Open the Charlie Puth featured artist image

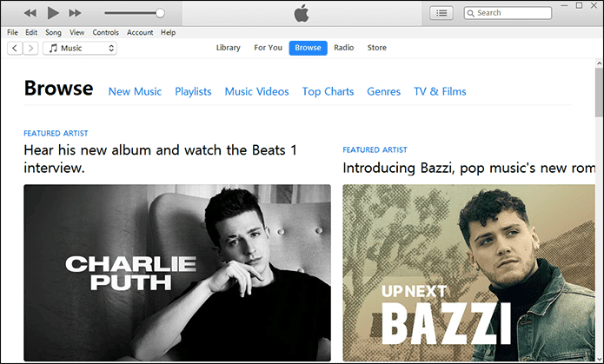[x=177, y=273]
